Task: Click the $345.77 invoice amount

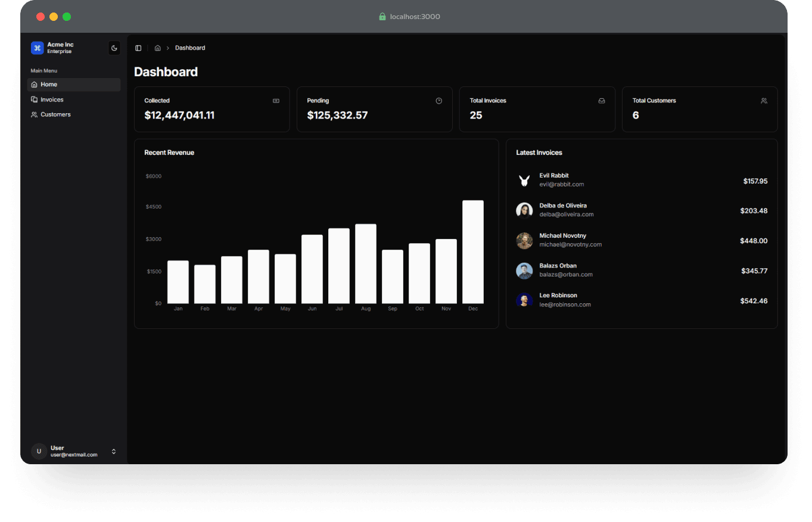Action: pos(754,271)
